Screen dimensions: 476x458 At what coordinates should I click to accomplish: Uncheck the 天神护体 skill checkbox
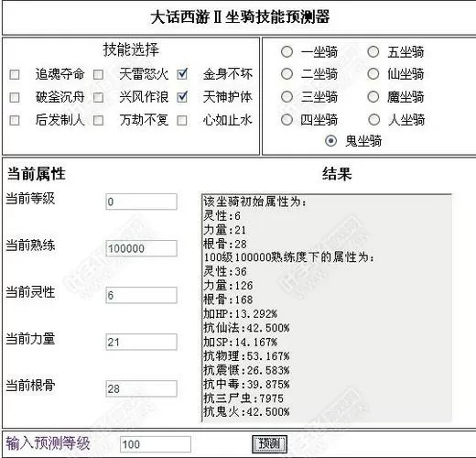point(182,97)
